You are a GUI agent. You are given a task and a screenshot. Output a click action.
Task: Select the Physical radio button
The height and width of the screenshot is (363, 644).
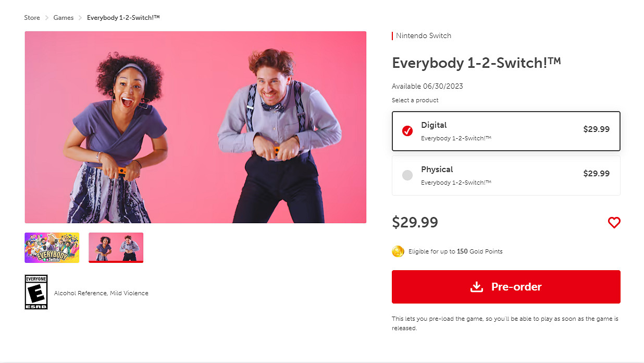coord(407,175)
